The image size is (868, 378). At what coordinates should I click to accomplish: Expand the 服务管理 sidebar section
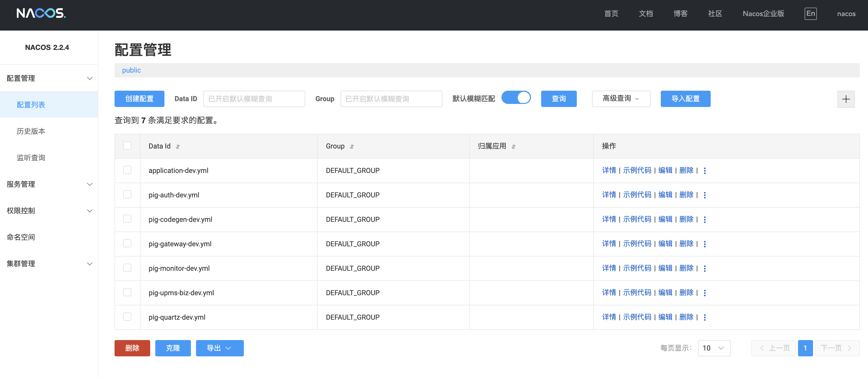49,184
